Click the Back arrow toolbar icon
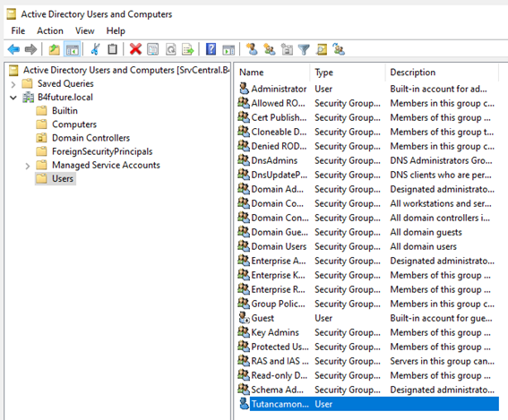The height and width of the screenshot is (420, 508). (x=13, y=49)
